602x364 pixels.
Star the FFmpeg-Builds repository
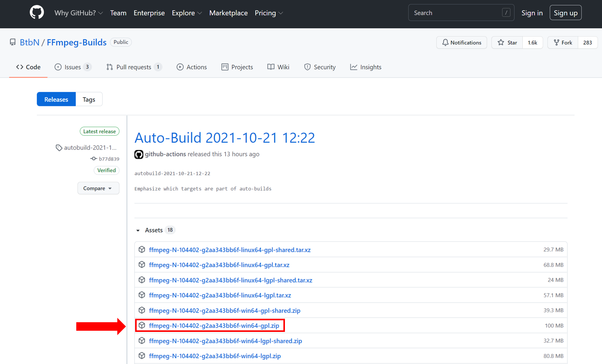507,43
